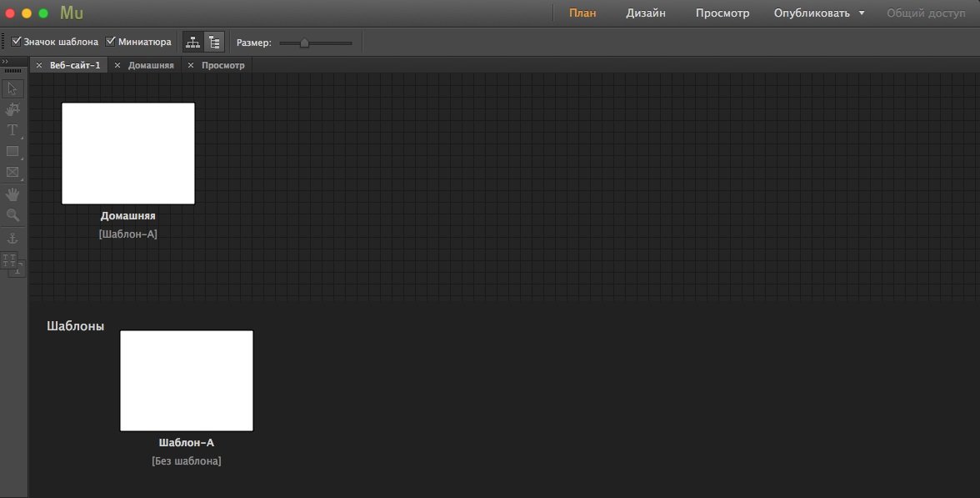Select the Text tool
980x498 pixels.
[x=12, y=130]
